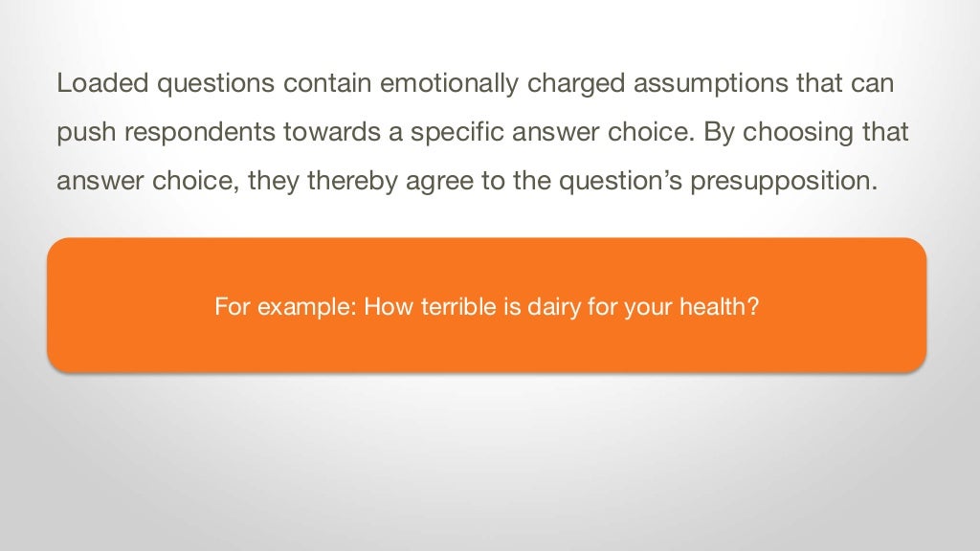980x551 pixels.
Task: Click "For example:" text in orange box
Action: click(285, 307)
